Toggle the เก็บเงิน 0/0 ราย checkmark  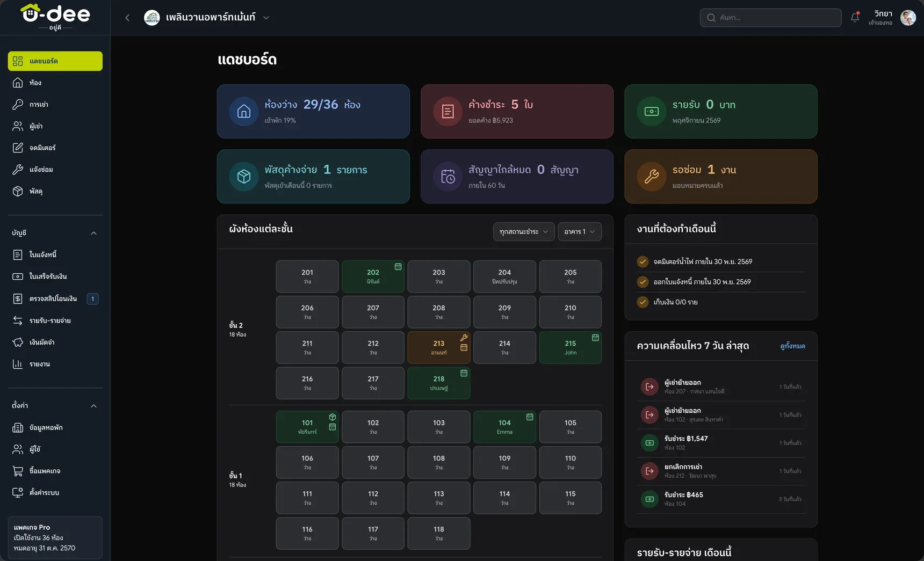click(x=643, y=302)
